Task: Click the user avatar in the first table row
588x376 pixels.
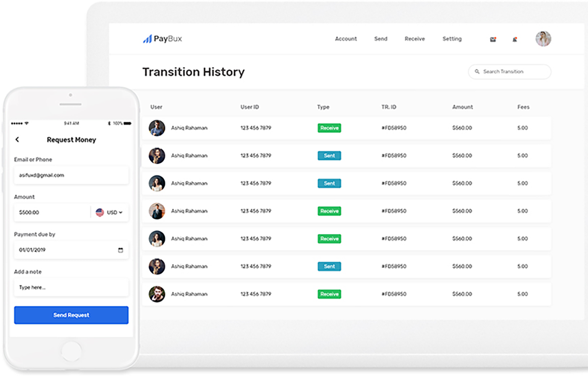Action: (x=157, y=128)
